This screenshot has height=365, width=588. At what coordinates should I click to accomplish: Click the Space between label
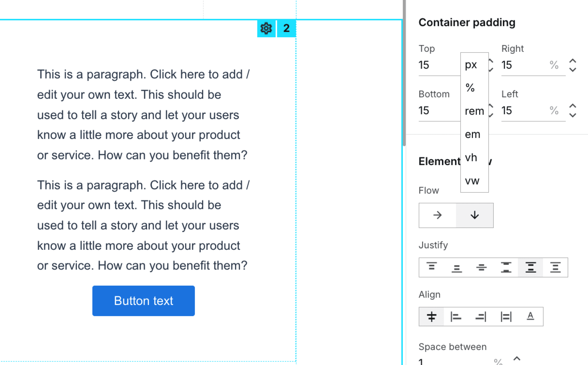pos(452,347)
